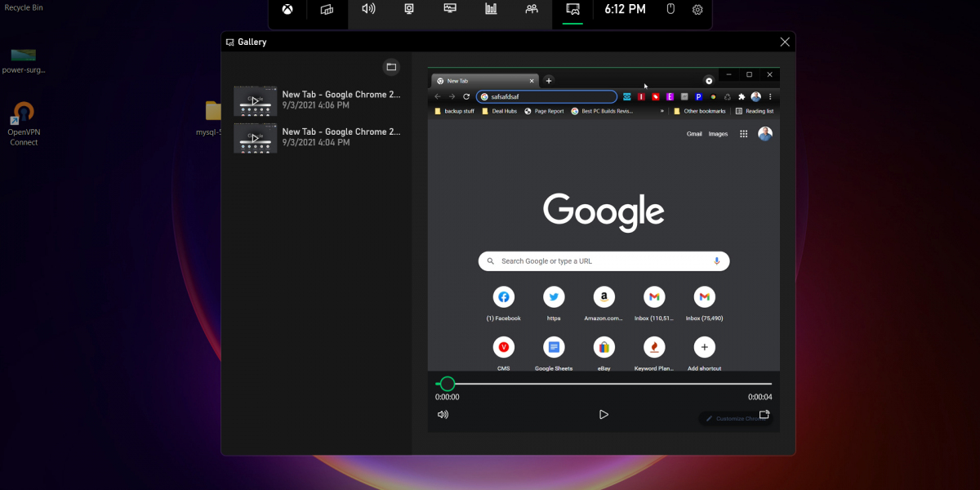Open the Xbox Social people widget

pos(532,10)
